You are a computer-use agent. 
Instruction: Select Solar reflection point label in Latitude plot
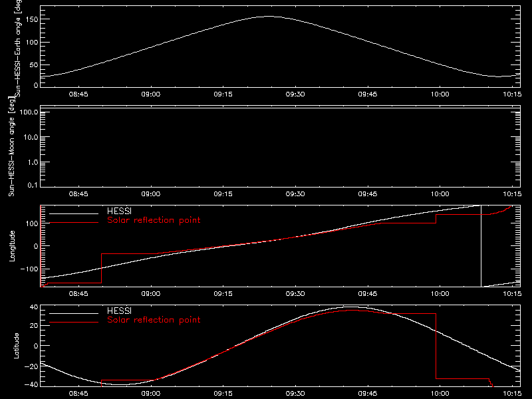154,320
